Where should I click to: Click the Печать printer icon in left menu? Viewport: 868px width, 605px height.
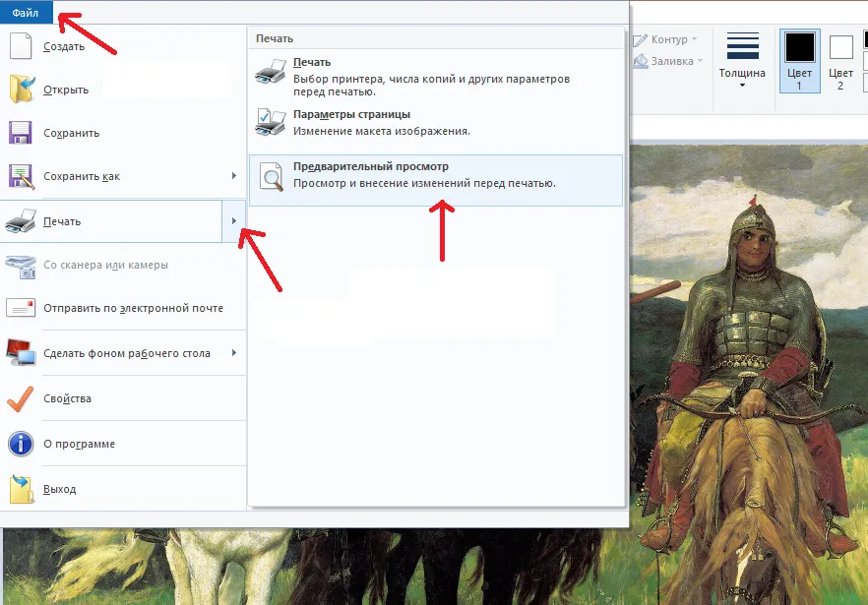coord(21,221)
